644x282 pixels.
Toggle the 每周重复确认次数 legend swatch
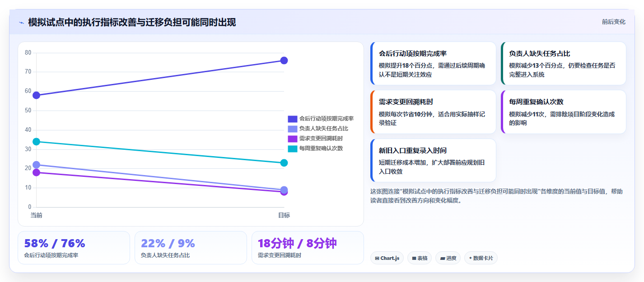tap(293, 148)
